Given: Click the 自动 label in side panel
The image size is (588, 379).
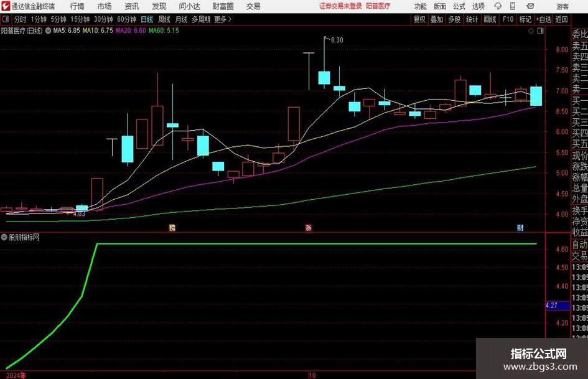Looking at the screenshot, I should [580, 245].
